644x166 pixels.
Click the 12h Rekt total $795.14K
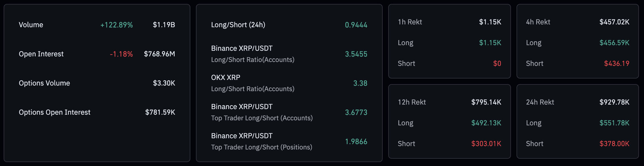click(486, 102)
